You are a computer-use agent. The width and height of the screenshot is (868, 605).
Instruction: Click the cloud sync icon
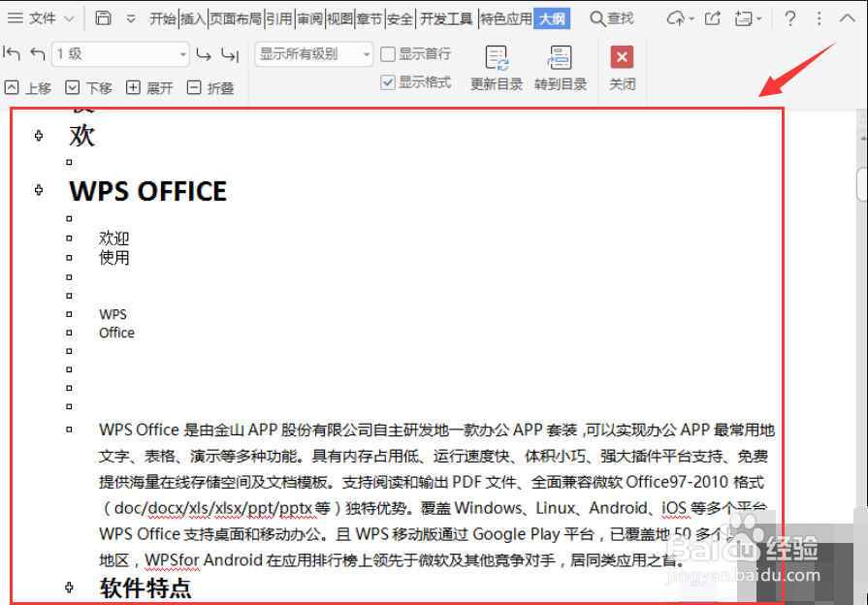[675, 18]
